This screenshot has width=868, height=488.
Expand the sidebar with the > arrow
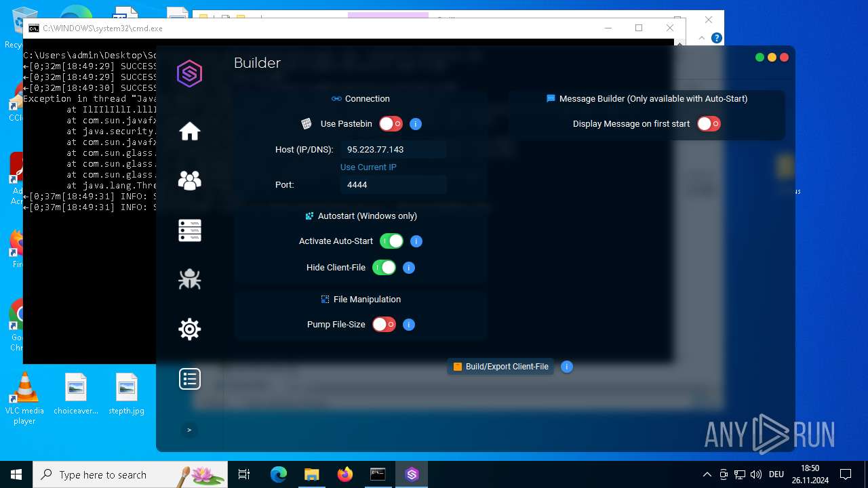coord(189,430)
